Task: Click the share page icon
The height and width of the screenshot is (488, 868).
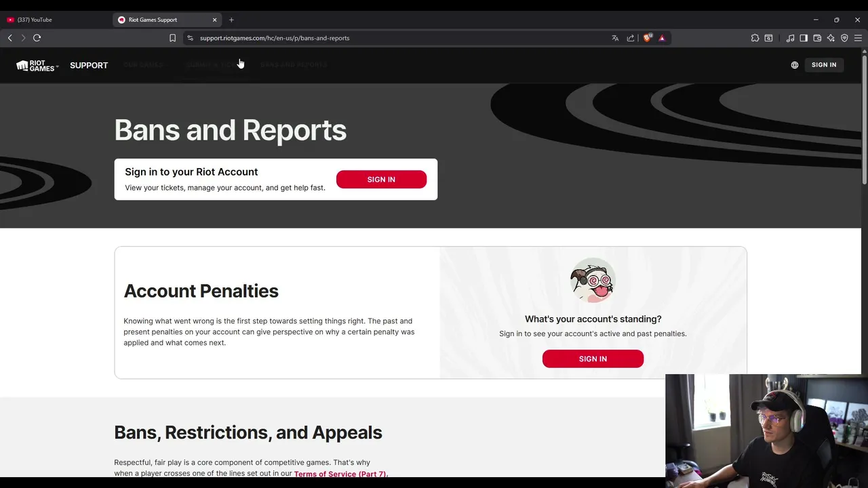Action: click(631, 38)
